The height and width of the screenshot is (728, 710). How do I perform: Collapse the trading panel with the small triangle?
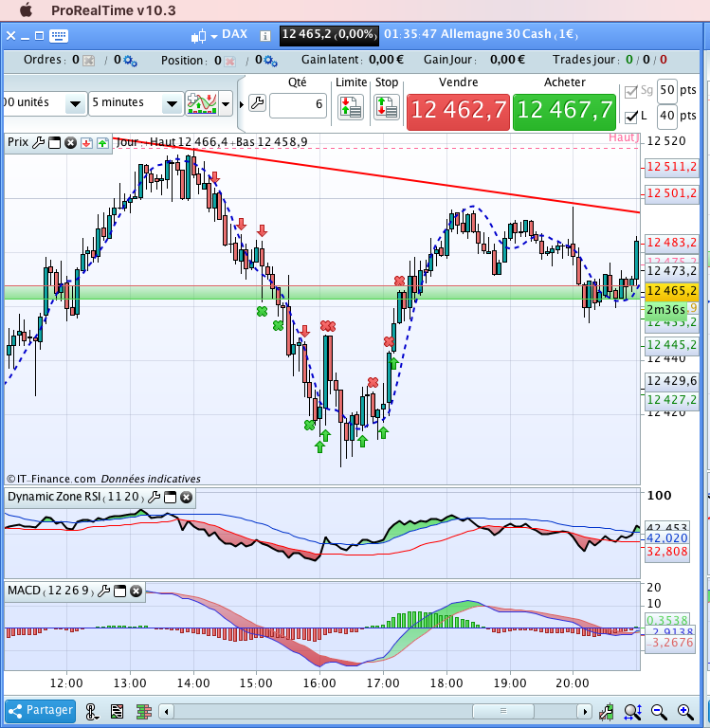(x=242, y=104)
